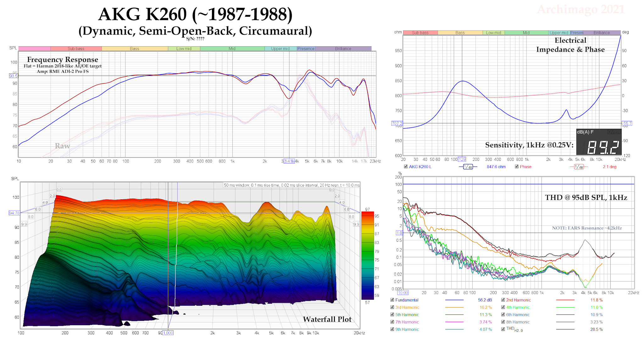Click the -55.7 degree cursor box
This screenshot has width=644, height=346.
627,123
